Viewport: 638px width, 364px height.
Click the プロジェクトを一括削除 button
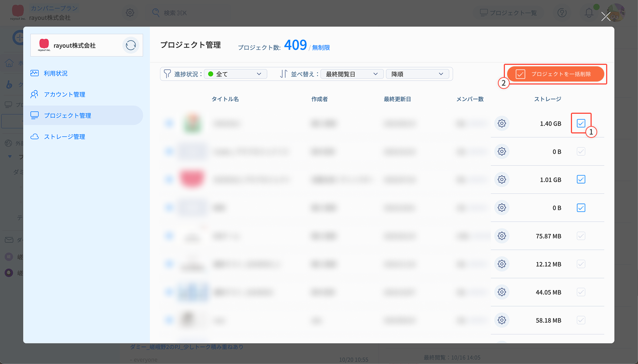point(555,74)
